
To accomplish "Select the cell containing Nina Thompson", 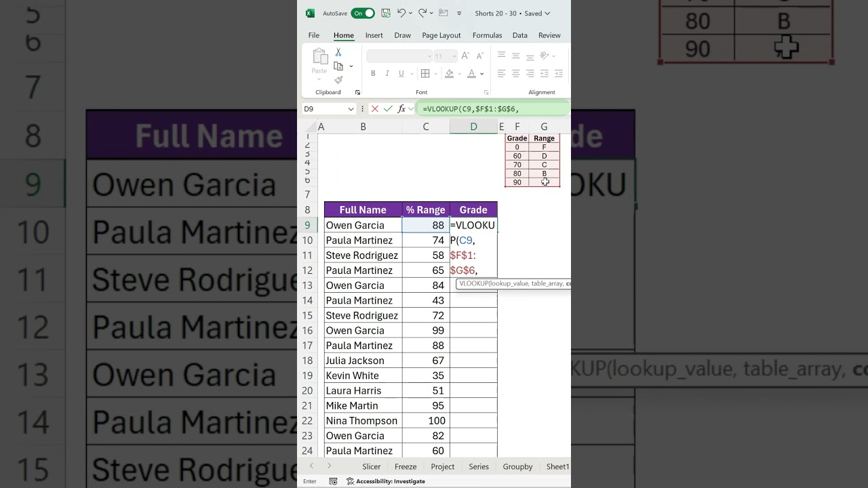I will 363,421.
